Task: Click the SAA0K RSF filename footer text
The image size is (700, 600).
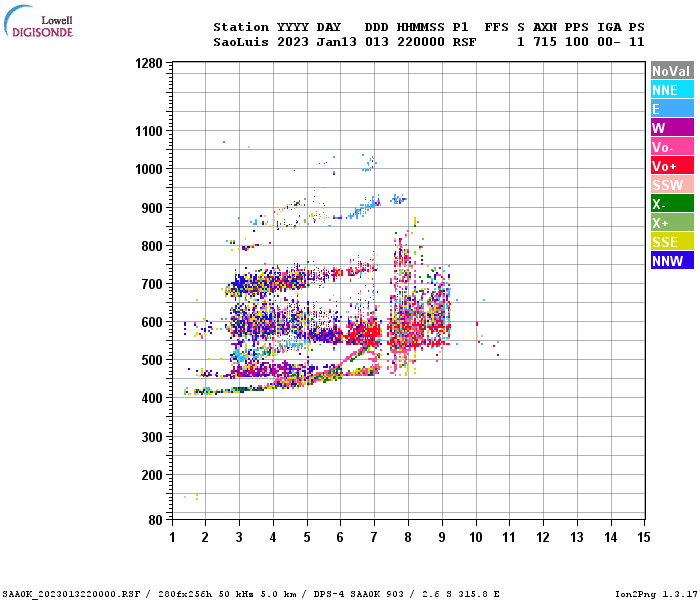Action: coord(71,594)
